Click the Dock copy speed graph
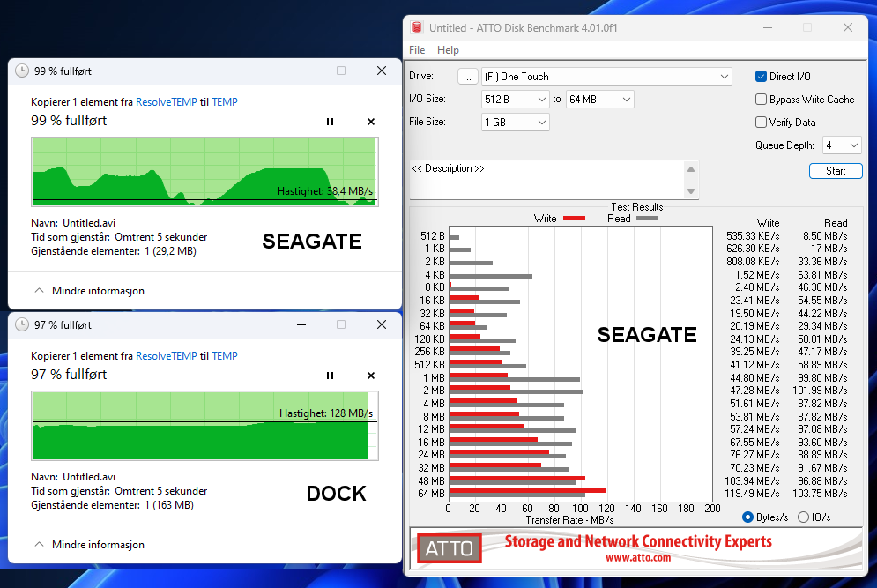 [204, 426]
